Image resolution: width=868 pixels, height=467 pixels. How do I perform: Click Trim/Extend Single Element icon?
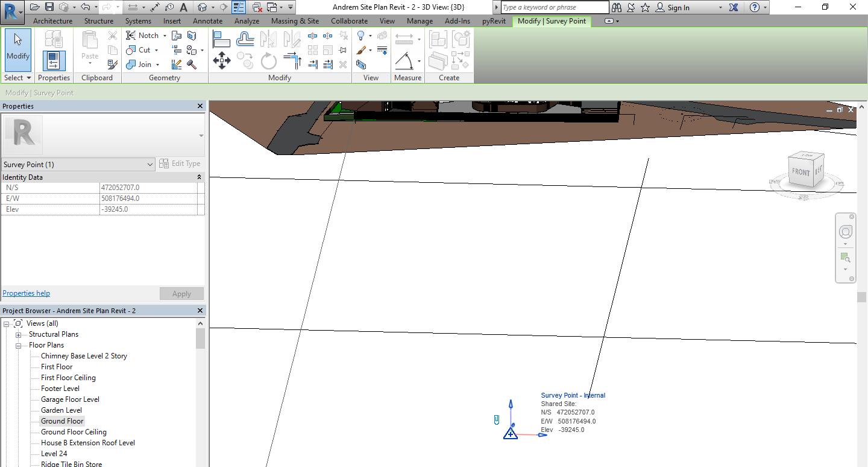pos(313,65)
